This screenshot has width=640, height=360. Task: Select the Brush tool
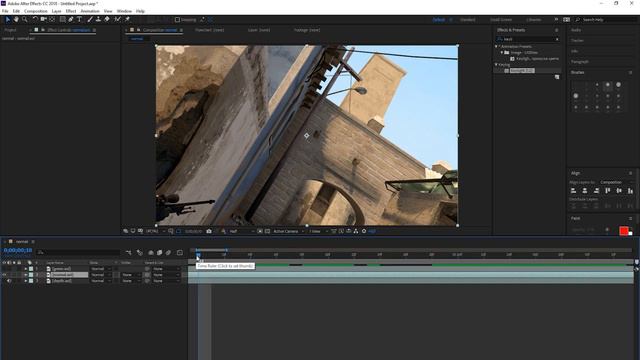coord(90,19)
